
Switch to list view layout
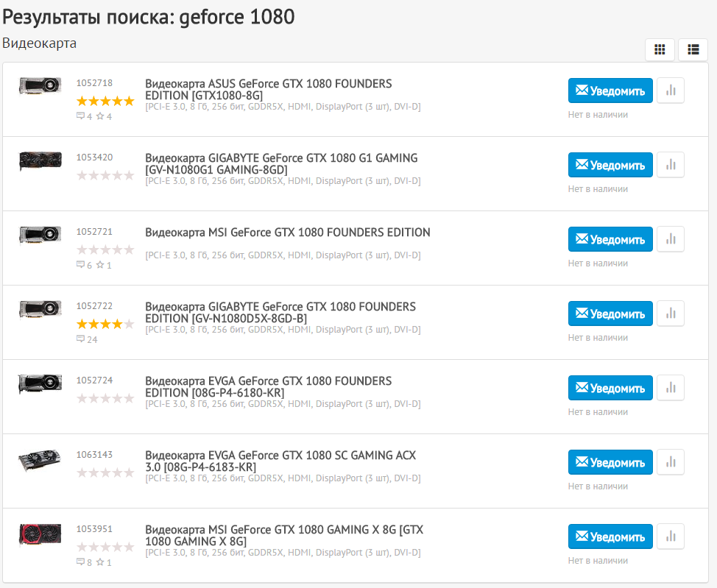coord(693,49)
